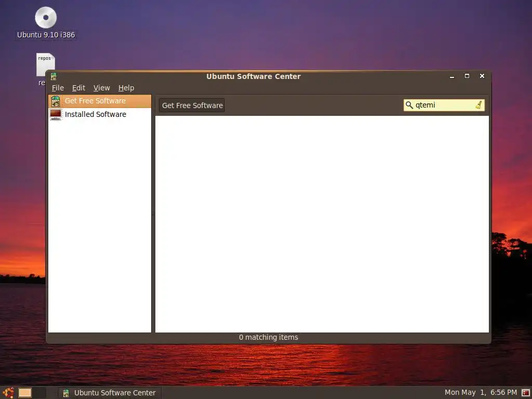Select Installed Software in sidebar

click(99, 114)
